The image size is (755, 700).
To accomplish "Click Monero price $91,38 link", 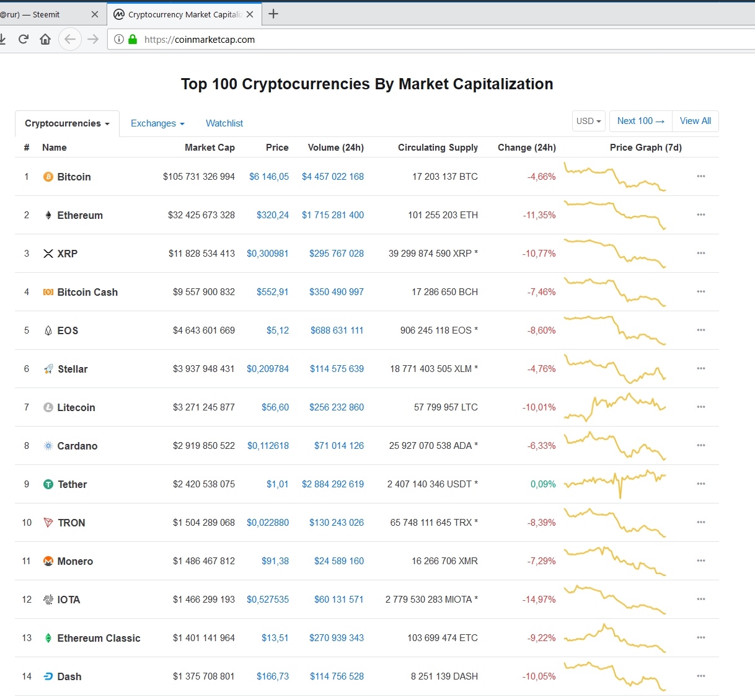I will point(275,561).
